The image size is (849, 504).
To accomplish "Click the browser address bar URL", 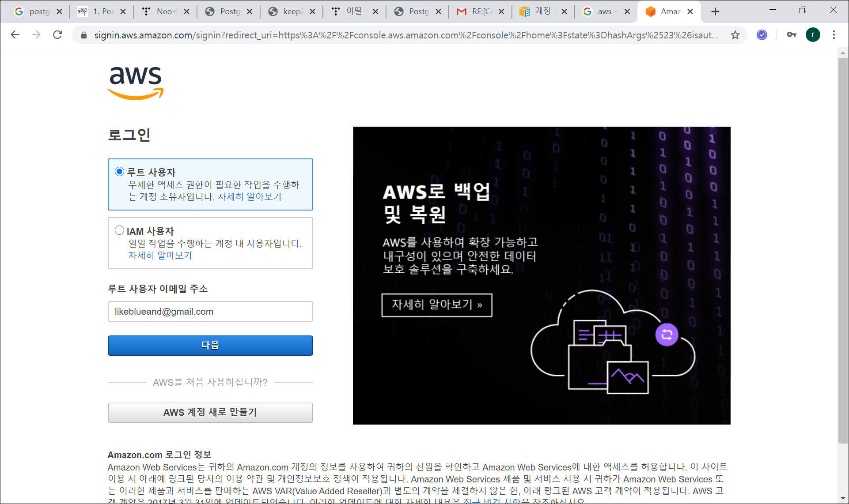I will click(406, 35).
